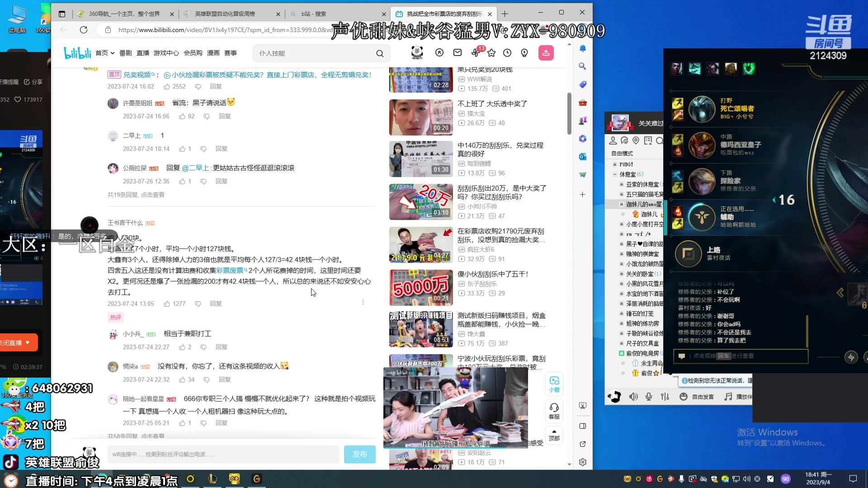Mention link @二旱上 in 公厕拉屎 reply
Viewport: 868px width, 488px height.
195,168
